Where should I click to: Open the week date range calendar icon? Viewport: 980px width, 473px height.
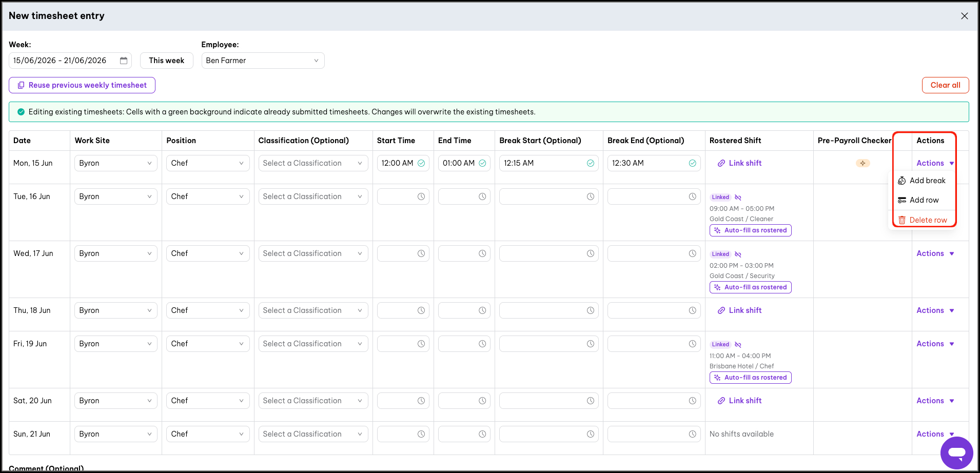pos(124,61)
